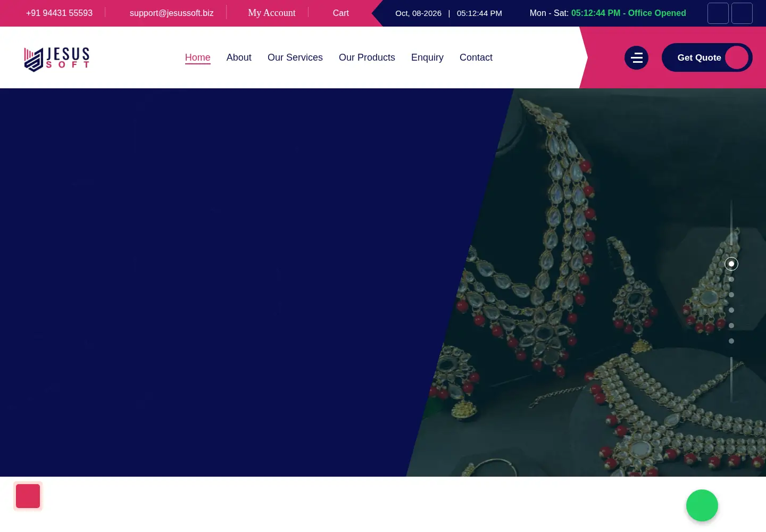The width and height of the screenshot is (766, 532).
Task: Jump to the second slide dot
Action: [731, 279]
